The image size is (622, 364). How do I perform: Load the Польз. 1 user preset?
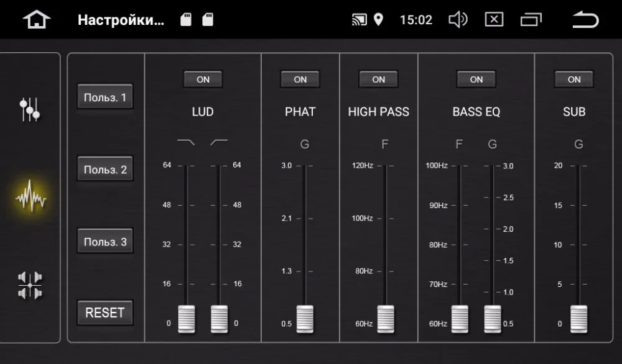coord(105,96)
